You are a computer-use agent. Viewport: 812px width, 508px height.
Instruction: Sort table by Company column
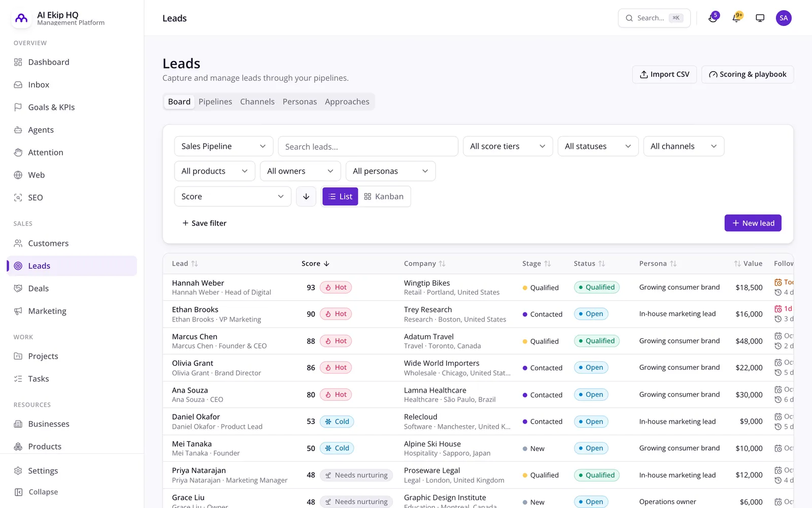[424, 264]
